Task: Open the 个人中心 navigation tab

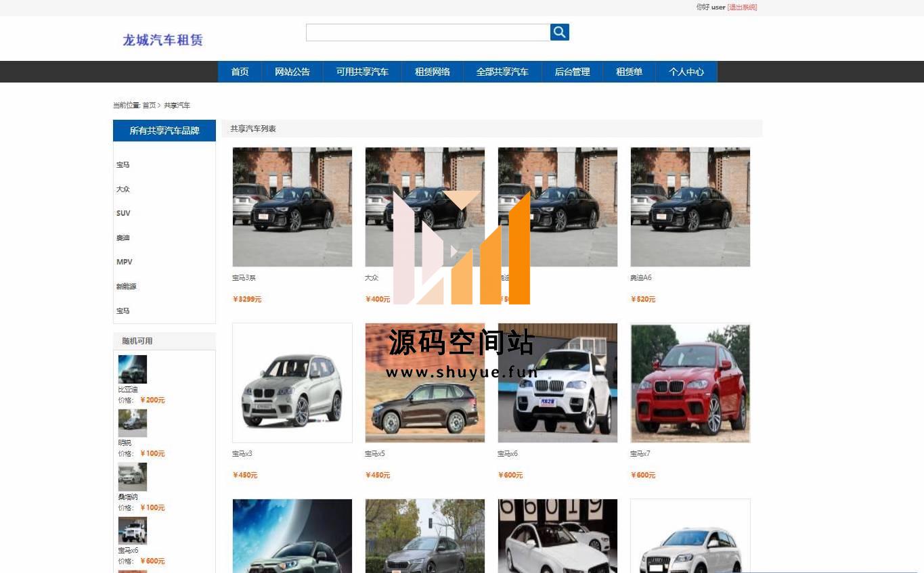Action: click(686, 72)
